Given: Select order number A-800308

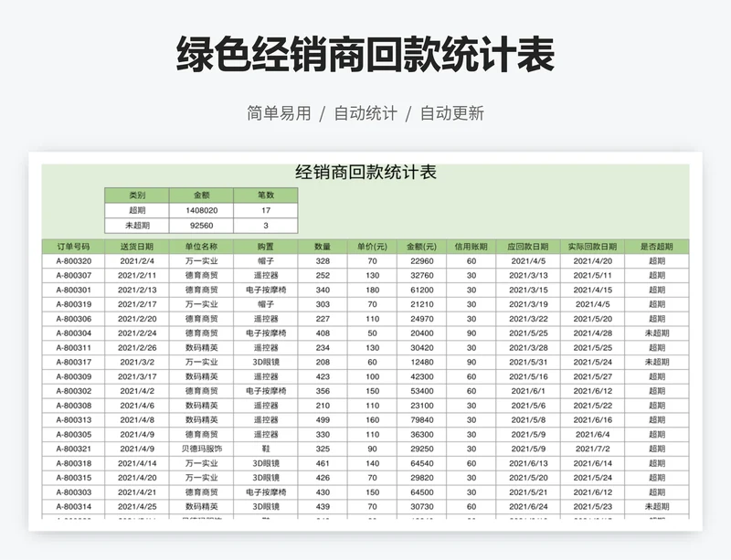Looking at the screenshot, I should point(74,406).
